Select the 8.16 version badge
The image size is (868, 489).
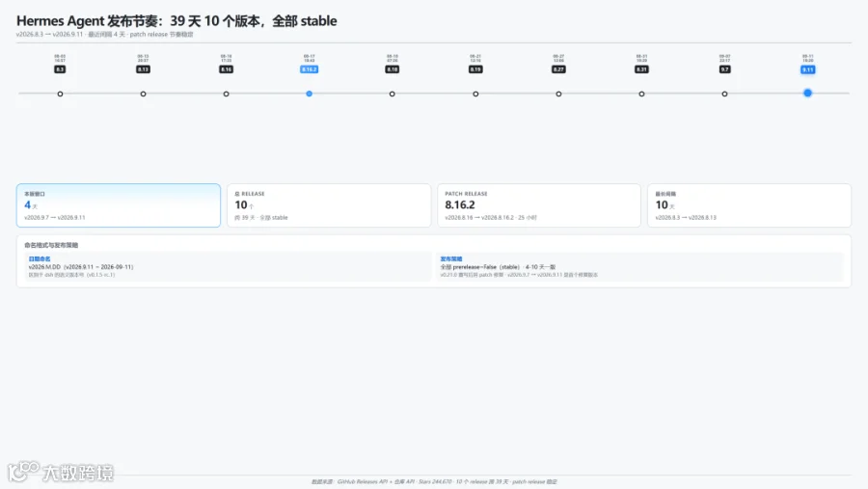(x=226, y=69)
